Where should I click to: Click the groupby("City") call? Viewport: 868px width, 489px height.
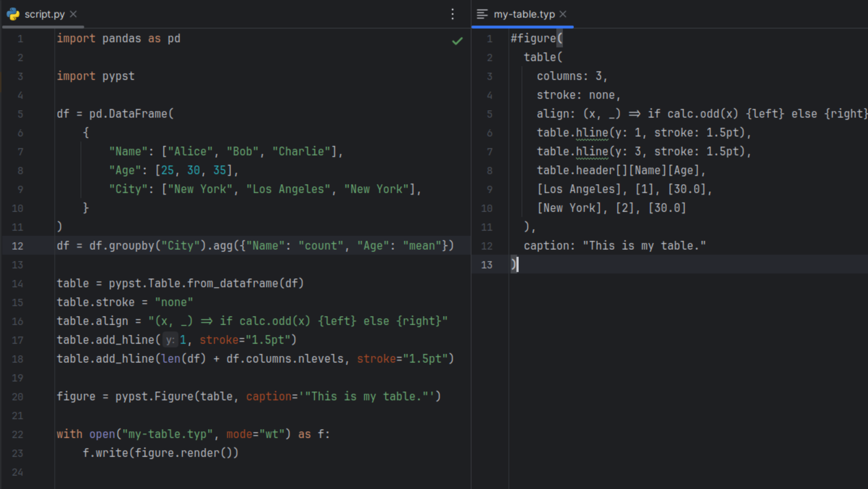(x=158, y=245)
